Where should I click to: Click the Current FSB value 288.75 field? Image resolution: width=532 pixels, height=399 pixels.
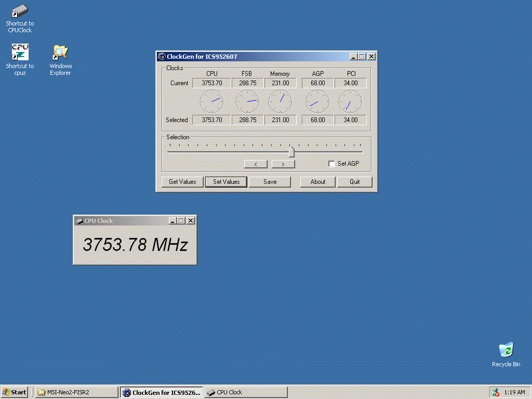click(x=248, y=83)
